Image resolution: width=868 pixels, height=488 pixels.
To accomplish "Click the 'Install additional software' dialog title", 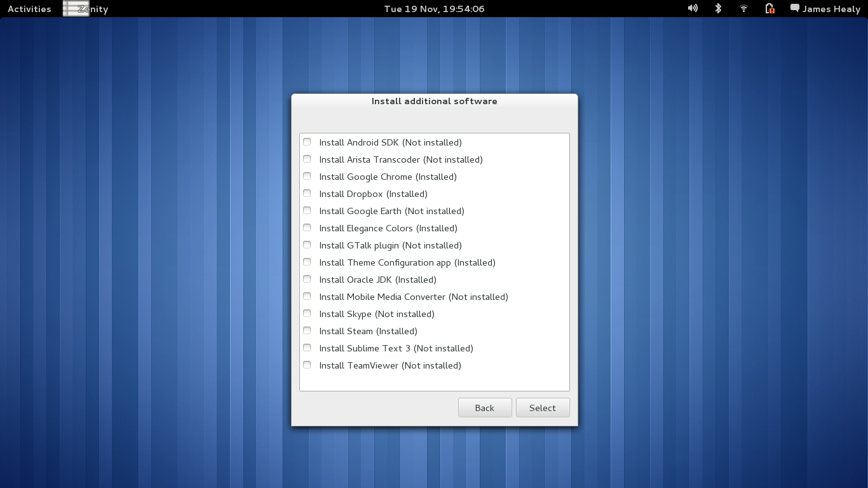I will (x=435, y=101).
